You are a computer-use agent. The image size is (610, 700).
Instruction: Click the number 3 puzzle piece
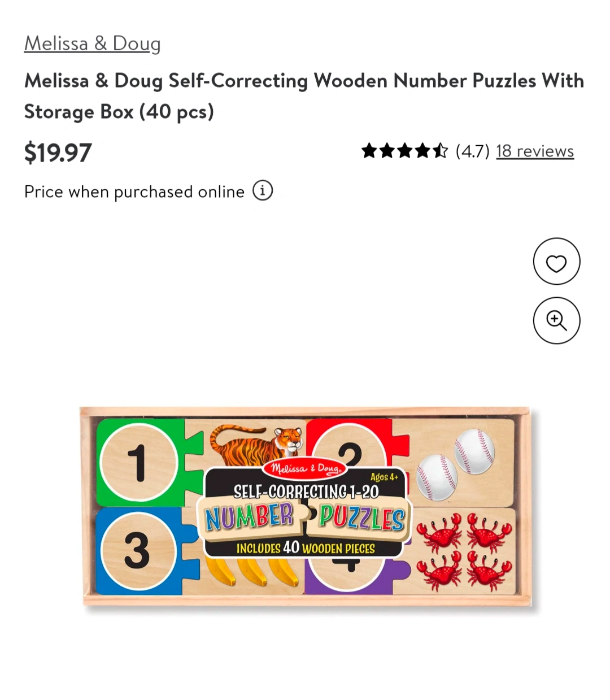tap(137, 550)
